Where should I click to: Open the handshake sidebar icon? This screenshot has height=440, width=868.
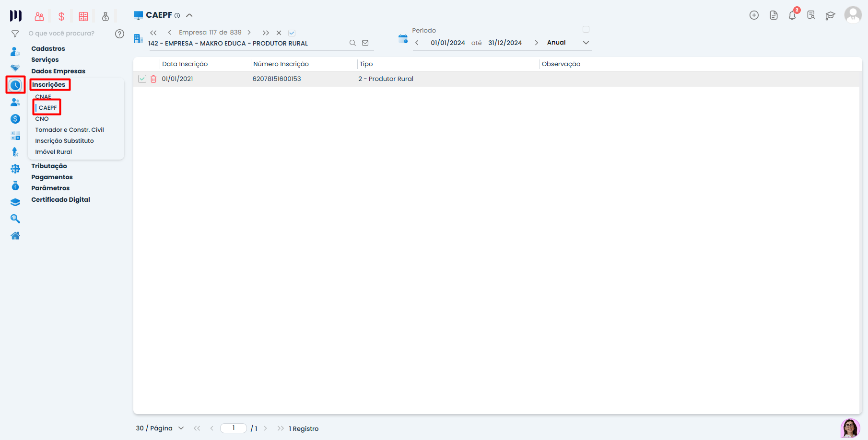pyautogui.click(x=15, y=68)
